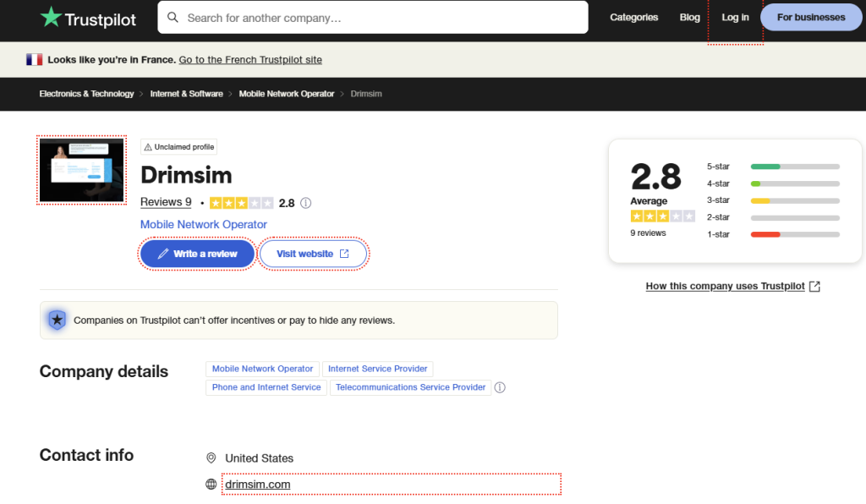The height and width of the screenshot is (504, 866).
Task: Click the search magnifier icon
Action: 174,17
